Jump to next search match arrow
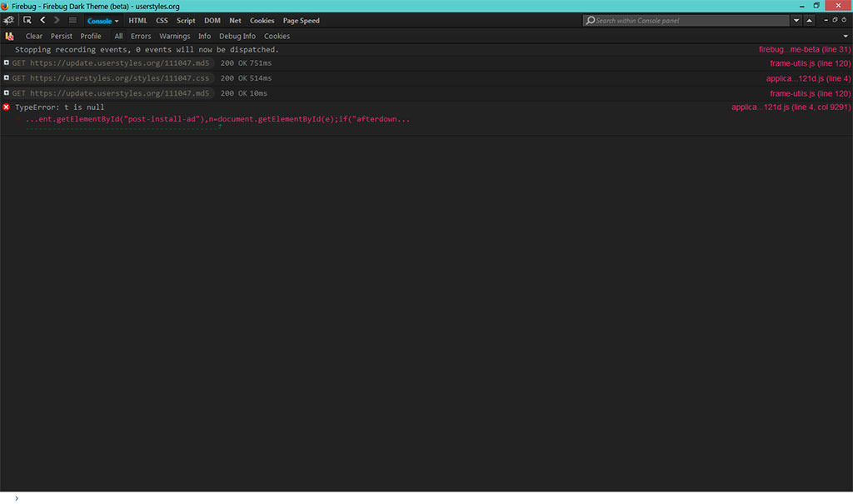Screen dimensions: 853x504 (796, 21)
